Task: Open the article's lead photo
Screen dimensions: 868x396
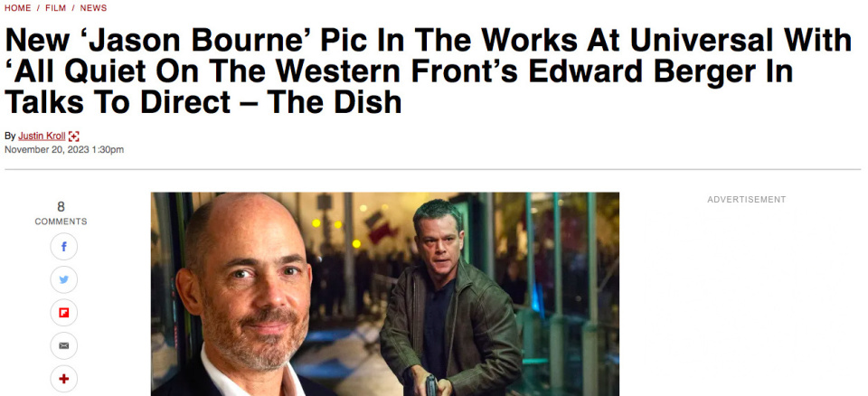Action: click(x=385, y=294)
